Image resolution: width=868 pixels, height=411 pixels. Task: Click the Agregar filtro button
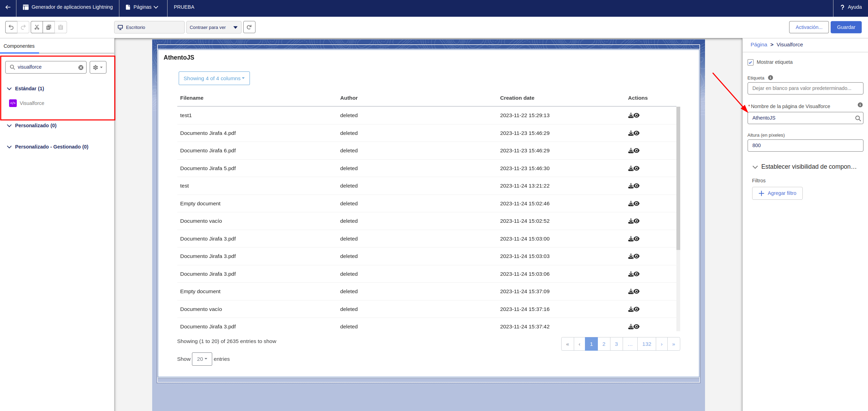pyautogui.click(x=777, y=193)
